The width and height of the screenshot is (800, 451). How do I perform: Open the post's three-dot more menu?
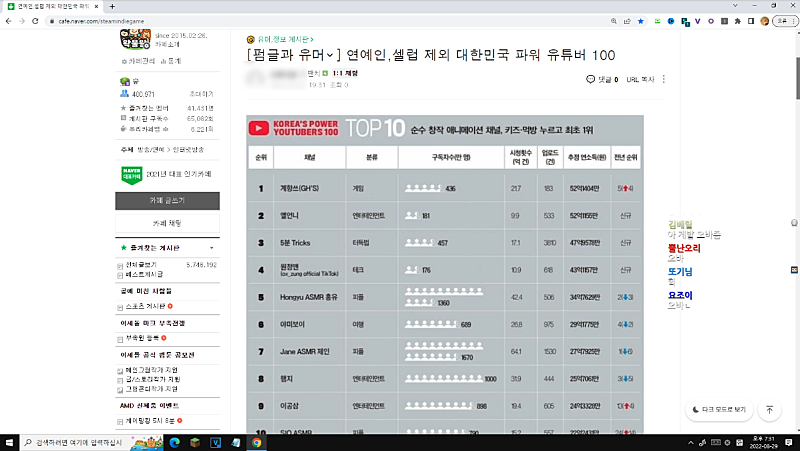click(664, 79)
